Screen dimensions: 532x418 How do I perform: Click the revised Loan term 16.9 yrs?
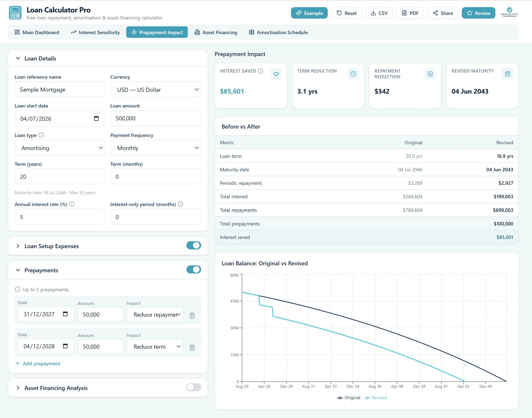pyautogui.click(x=505, y=156)
